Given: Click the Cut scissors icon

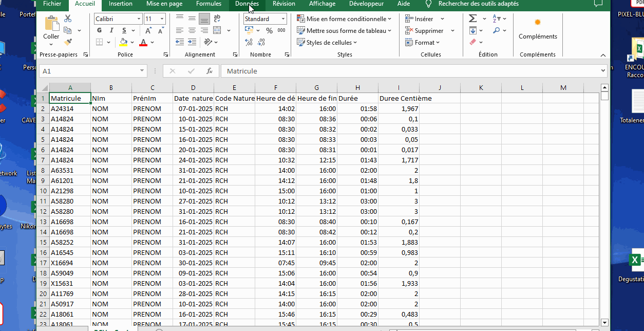Looking at the screenshot, I should coord(68,19).
